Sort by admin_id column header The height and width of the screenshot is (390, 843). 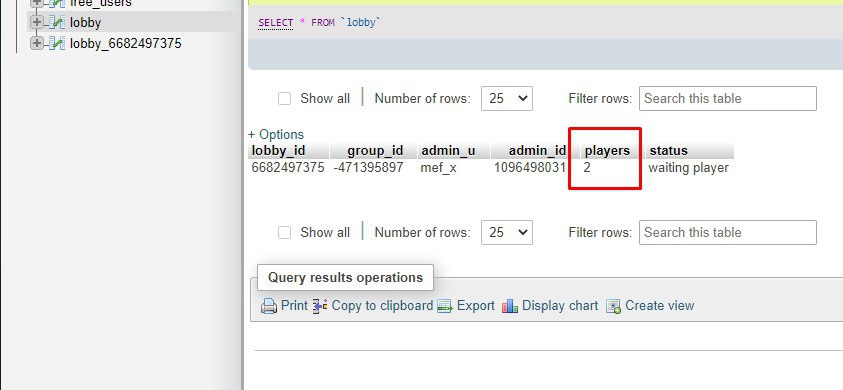tap(537, 151)
